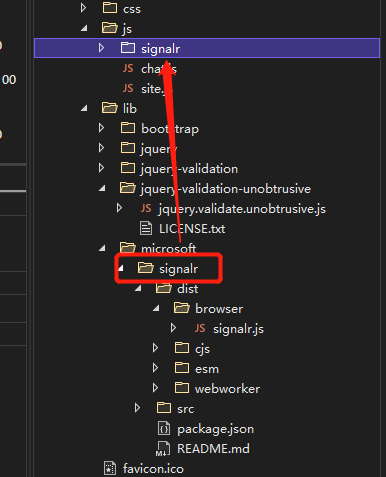Select the "lib" label
This screenshot has width=386, height=477.
point(130,109)
